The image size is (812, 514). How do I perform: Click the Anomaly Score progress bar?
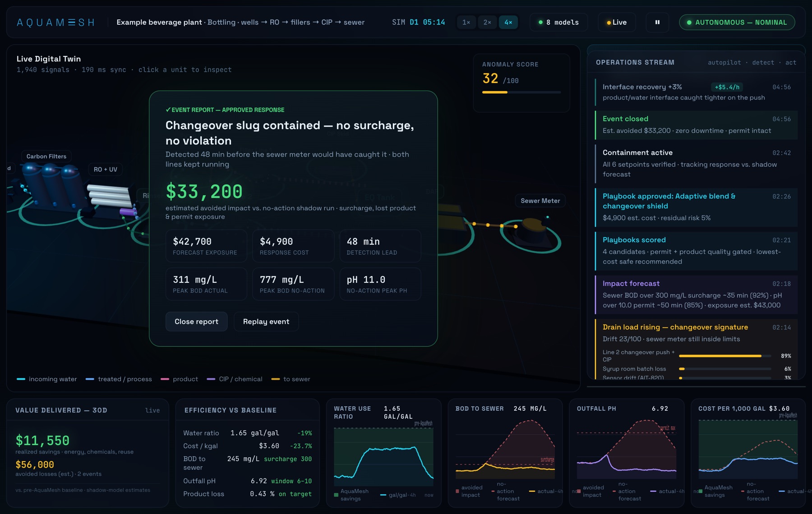click(x=521, y=92)
